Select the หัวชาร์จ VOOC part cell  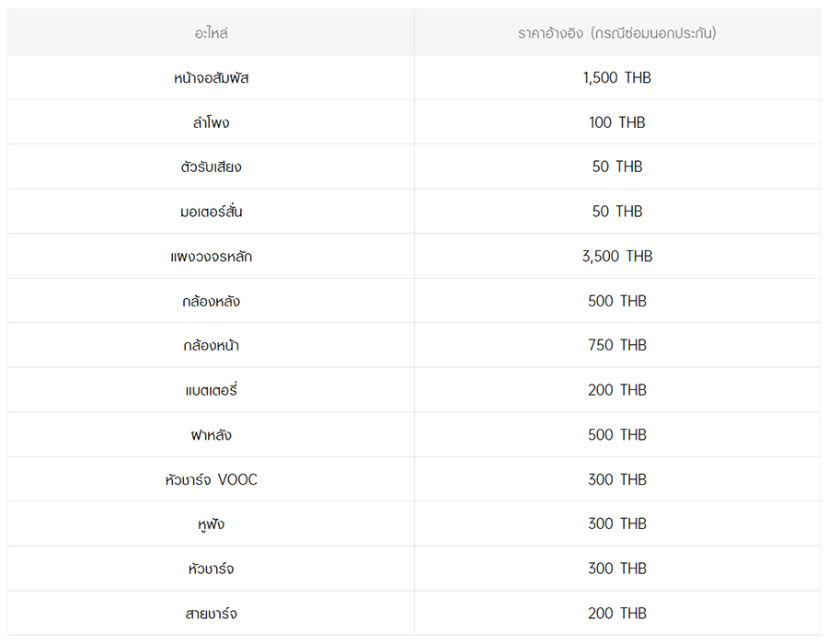211,479
